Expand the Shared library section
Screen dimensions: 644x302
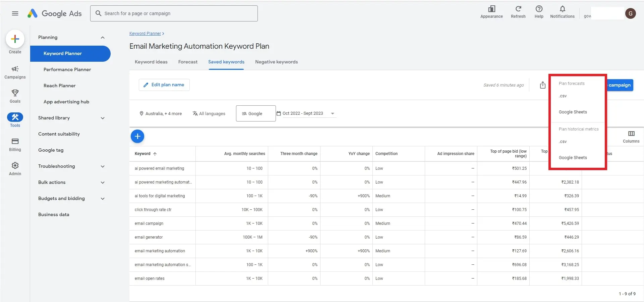pos(103,118)
